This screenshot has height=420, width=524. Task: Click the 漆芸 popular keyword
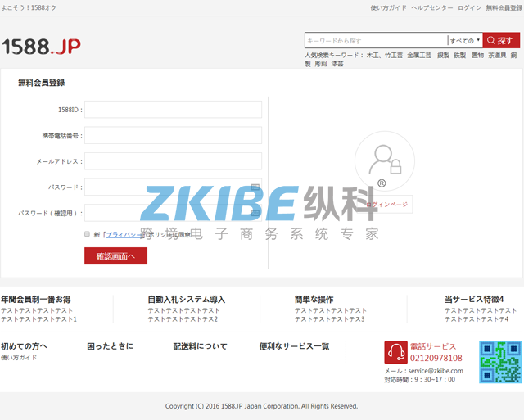point(337,64)
